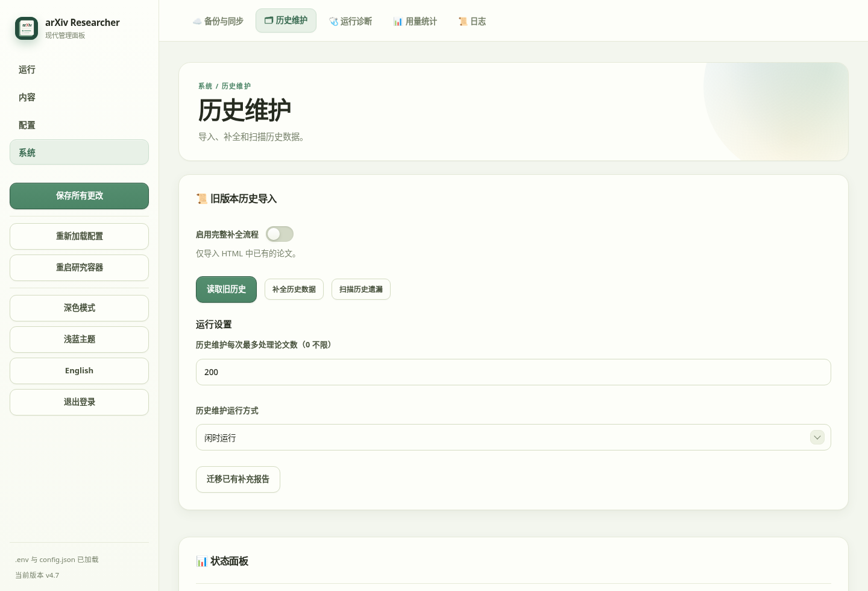The image size is (868, 591).
Task: Enable 深色模式
Action: (x=79, y=308)
